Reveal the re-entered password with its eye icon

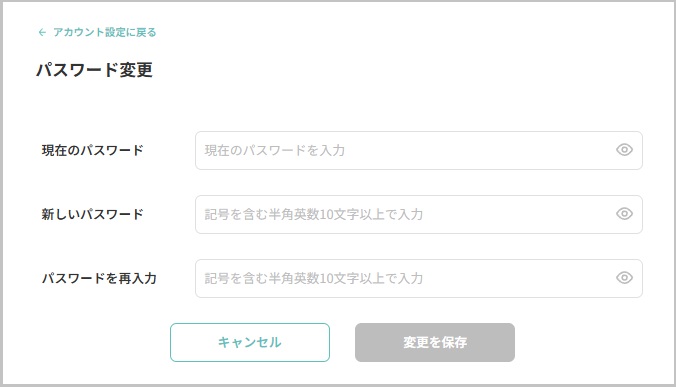tap(624, 278)
